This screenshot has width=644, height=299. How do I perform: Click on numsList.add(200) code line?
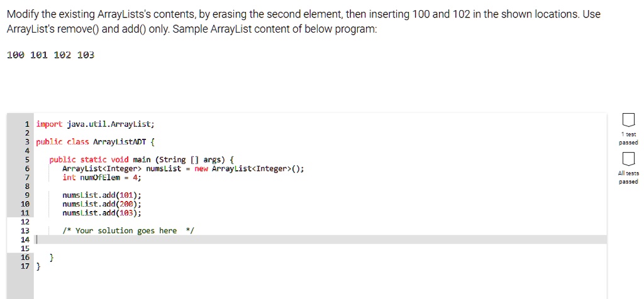[102, 204]
